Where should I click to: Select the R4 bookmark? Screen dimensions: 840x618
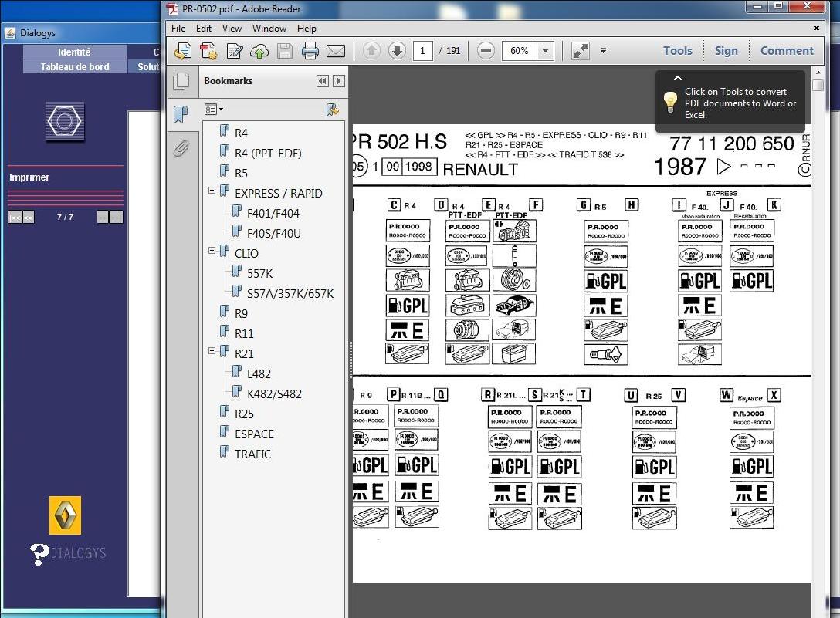tap(241, 133)
